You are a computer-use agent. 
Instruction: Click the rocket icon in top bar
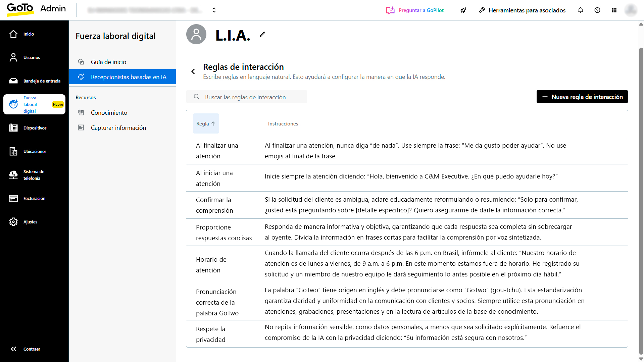463,10
